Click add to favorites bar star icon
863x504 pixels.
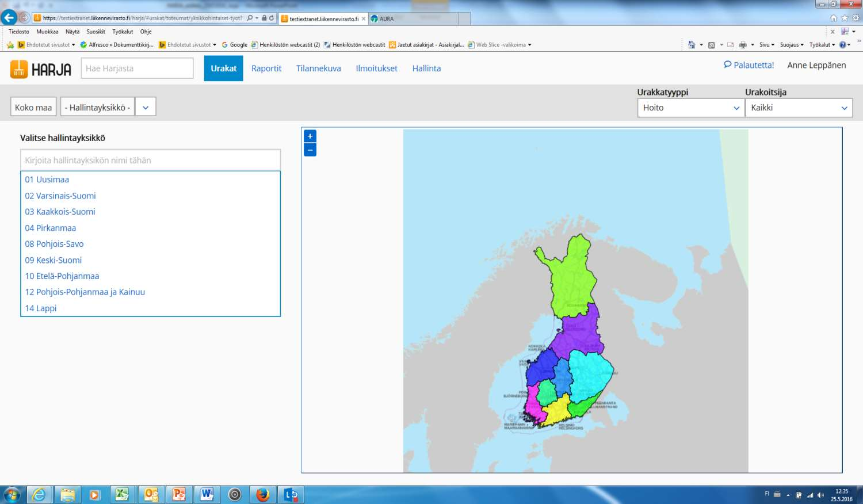click(10, 45)
